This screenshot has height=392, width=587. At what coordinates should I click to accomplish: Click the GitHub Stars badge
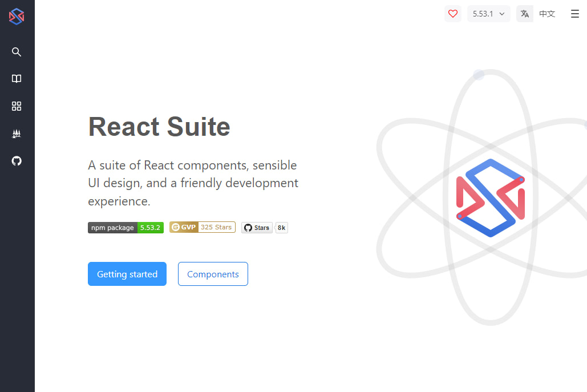click(257, 227)
